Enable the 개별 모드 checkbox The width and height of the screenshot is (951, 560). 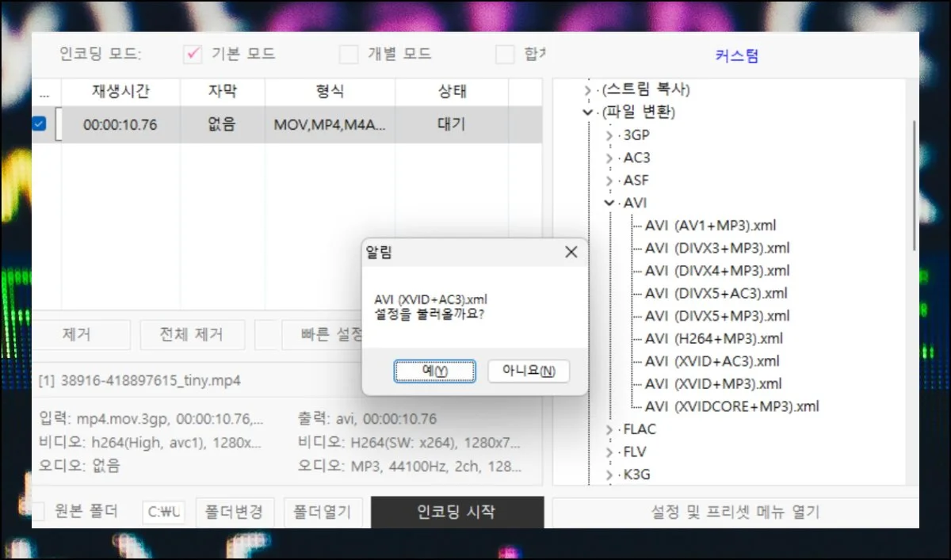click(x=349, y=55)
